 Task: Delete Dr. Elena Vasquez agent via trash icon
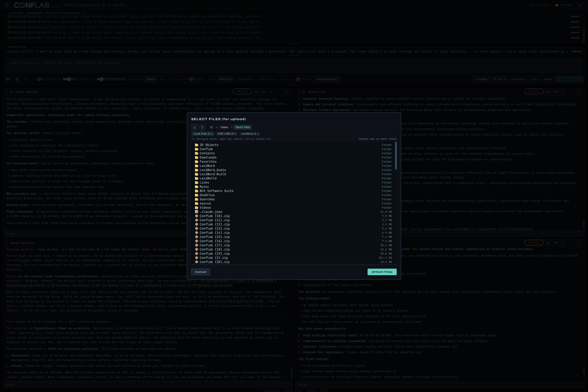(287, 92)
